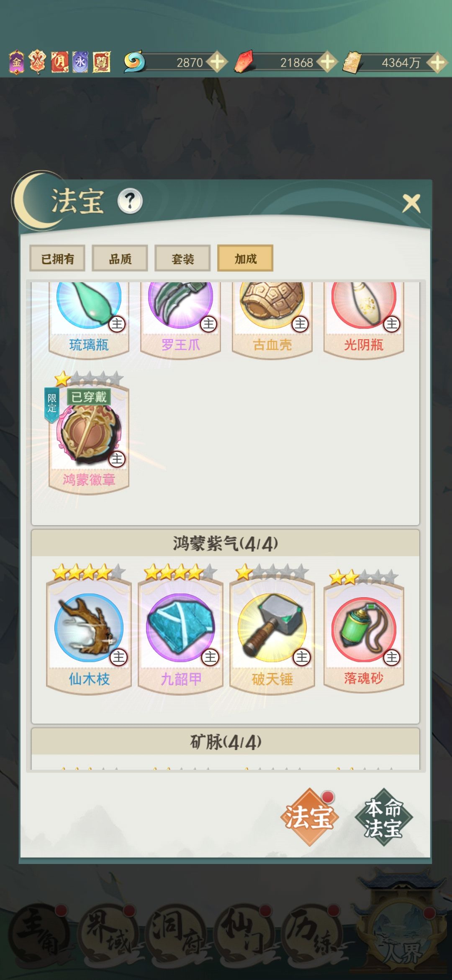
Task: Close the 法宝 panel
Action: (411, 204)
